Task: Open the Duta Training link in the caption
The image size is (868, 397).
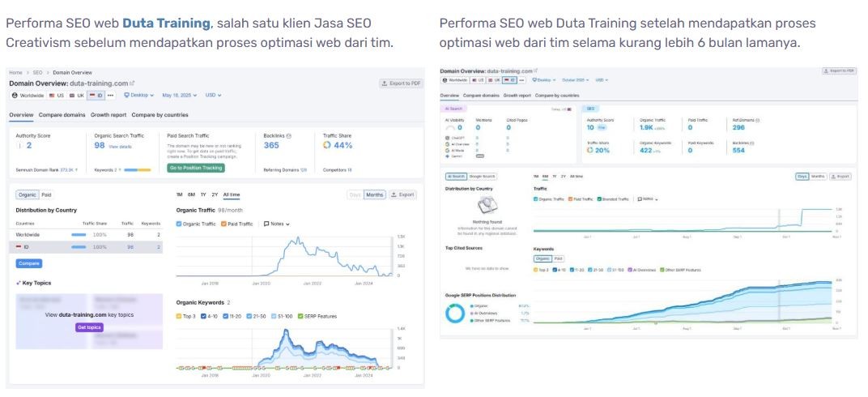Action: (x=167, y=24)
